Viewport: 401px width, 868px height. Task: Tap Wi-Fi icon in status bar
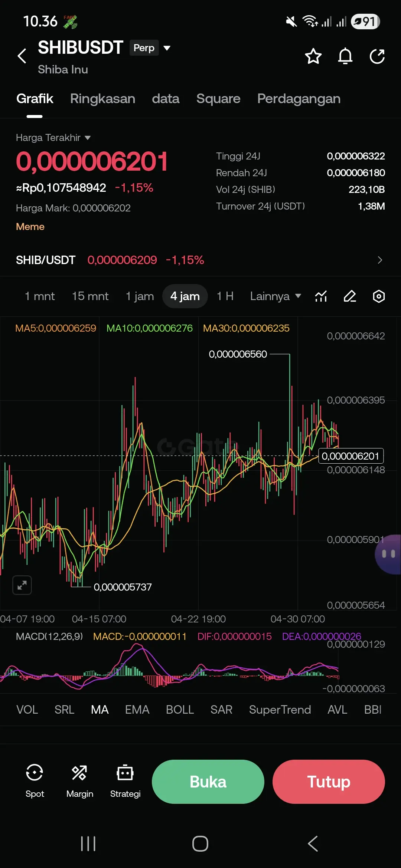310,22
